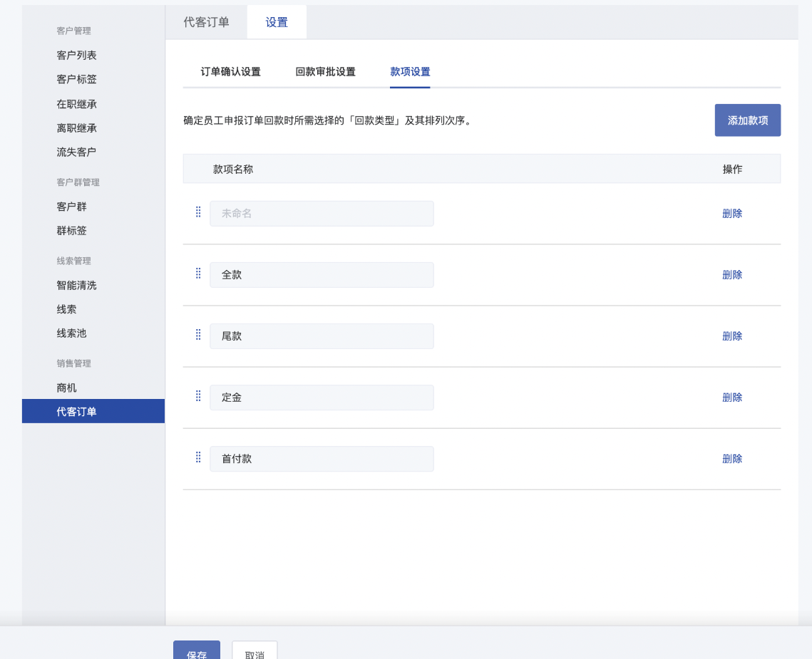812x659 pixels.
Task: Open the 回款审批设置 sub-tab
Action: tap(325, 72)
